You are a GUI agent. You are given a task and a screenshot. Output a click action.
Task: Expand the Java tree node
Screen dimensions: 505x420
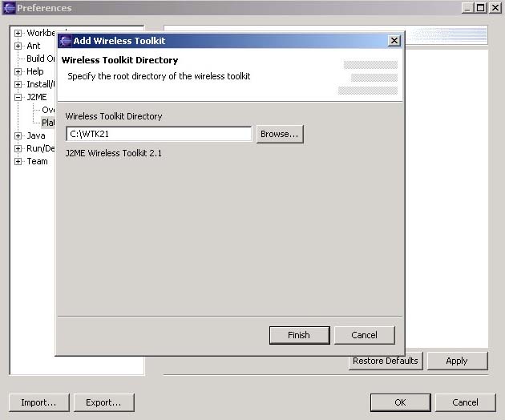18,135
